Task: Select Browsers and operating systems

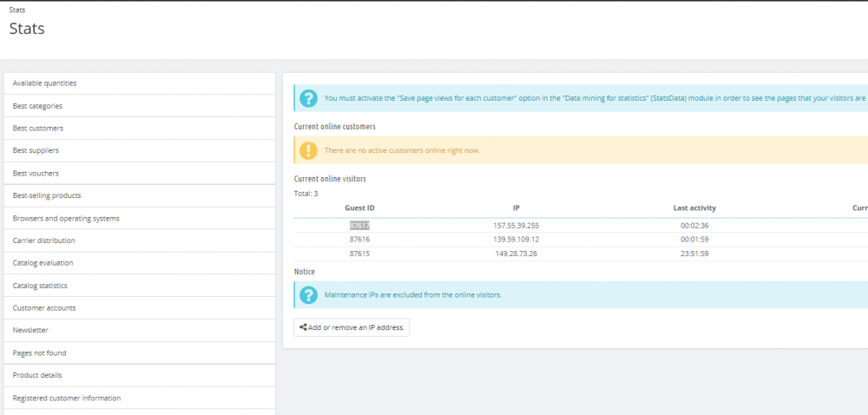Action: coord(140,218)
